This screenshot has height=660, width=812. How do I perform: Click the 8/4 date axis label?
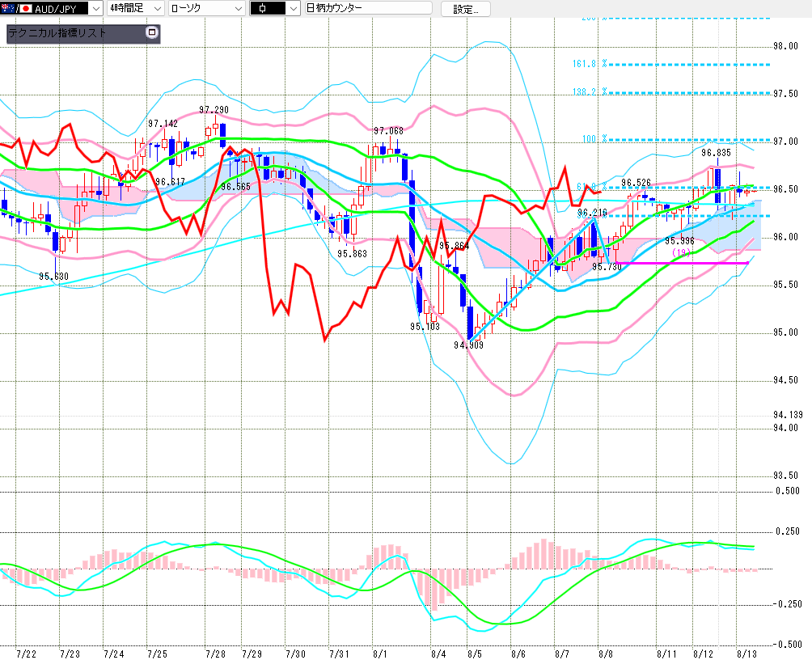click(438, 654)
